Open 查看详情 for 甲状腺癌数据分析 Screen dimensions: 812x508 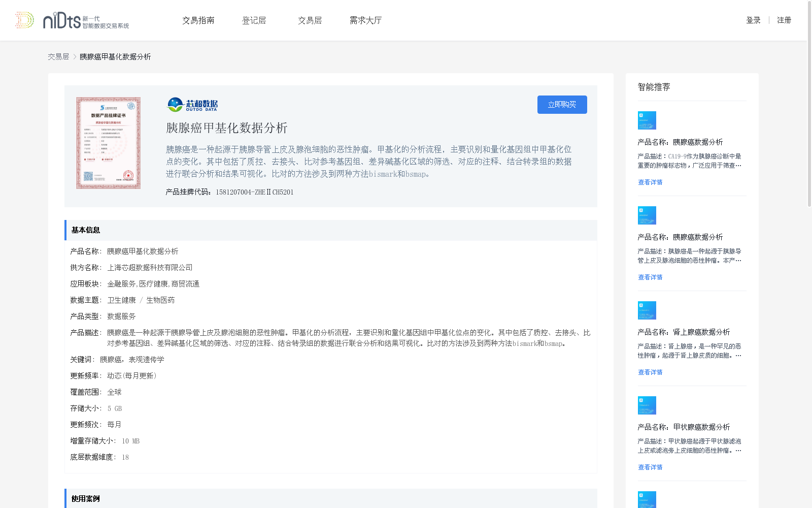[x=650, y=467]
